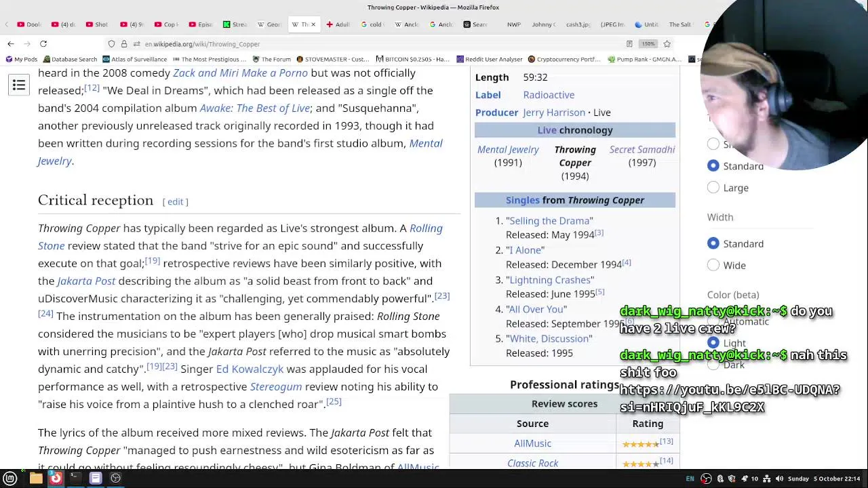This screenshot has height=488, width=868.
Task: Open the Pump Rank GMGN bookmark
Action: [645, 59]
